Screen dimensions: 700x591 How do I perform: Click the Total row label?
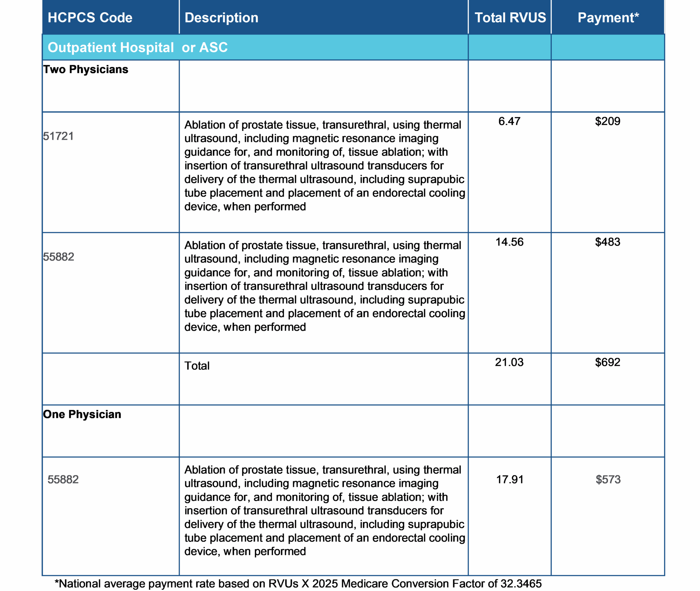coord(197,366)
